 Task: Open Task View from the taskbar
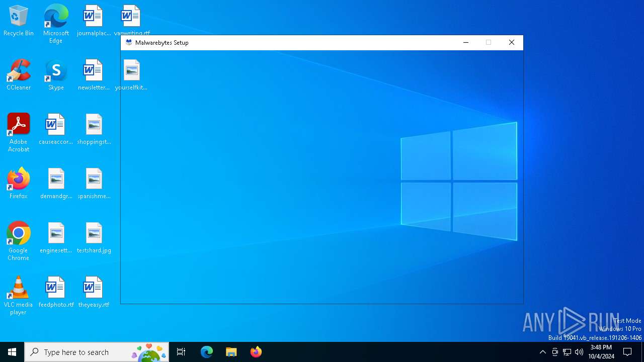coord(181,352)
